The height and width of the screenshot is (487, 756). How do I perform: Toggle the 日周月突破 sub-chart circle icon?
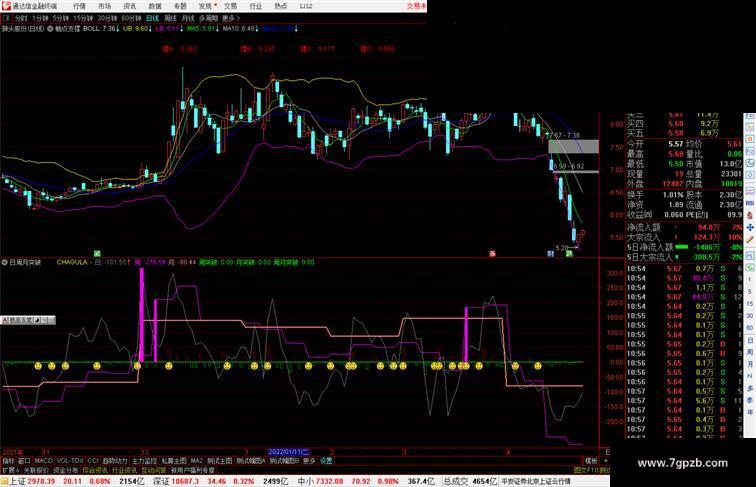click(x=4, y=262)
